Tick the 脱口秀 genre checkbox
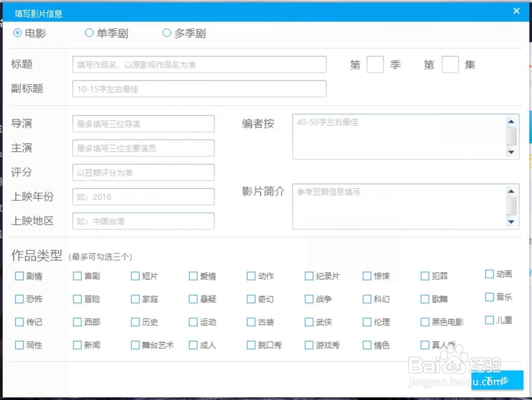532x400 pixels. click(251, 345)
